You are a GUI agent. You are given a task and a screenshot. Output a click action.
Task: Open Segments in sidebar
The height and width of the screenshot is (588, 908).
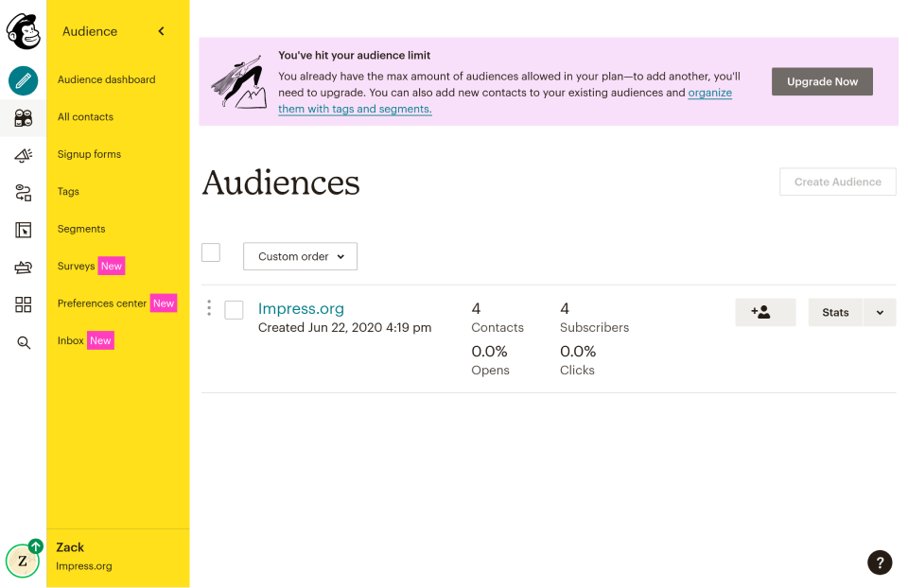[81, 229]
